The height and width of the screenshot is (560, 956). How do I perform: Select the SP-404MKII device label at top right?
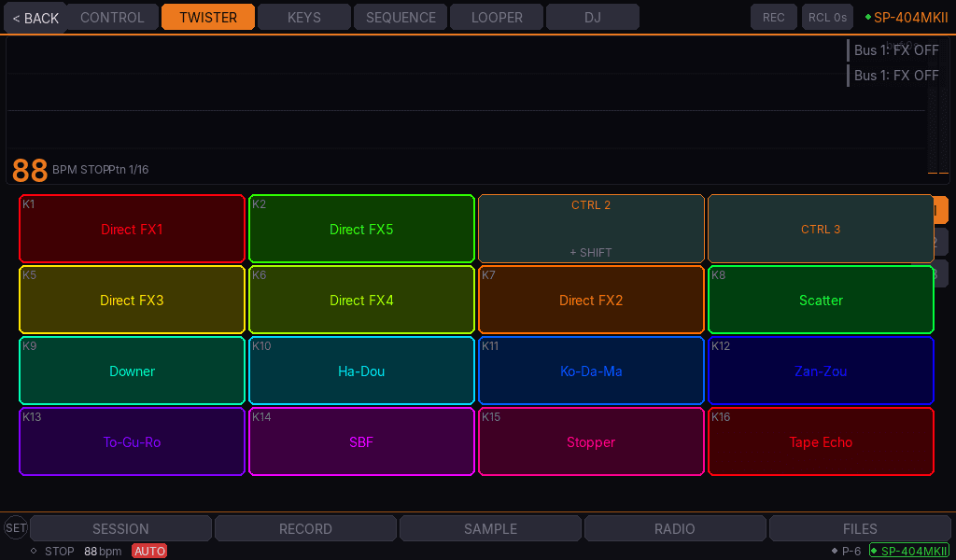point(907,18)
